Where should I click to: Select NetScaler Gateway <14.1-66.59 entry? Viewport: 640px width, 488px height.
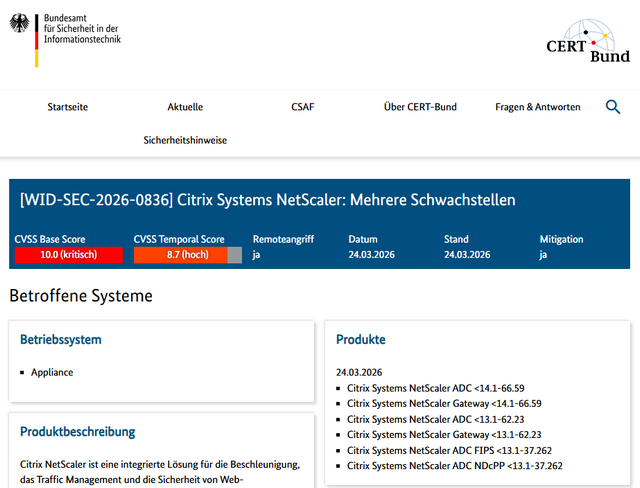point(444,404)
